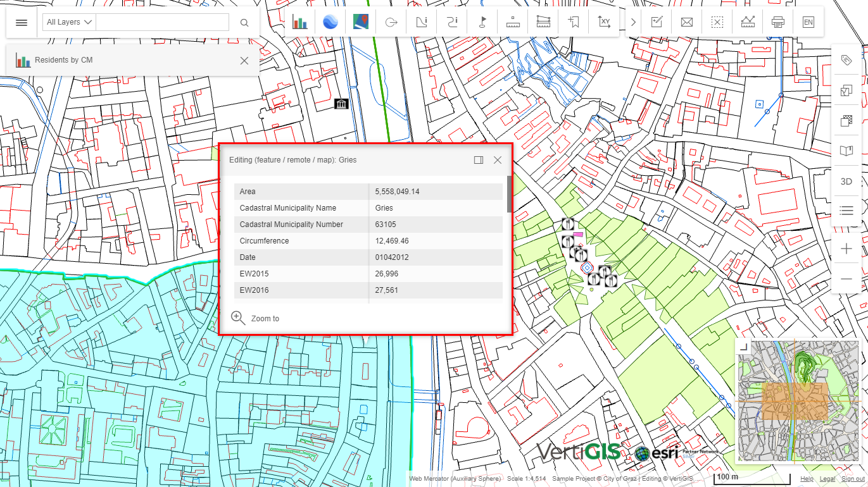Viewport: 868px width, 487px height.
Task: Toggle the rectangle selection tool
Action: [x=717, y=21]
